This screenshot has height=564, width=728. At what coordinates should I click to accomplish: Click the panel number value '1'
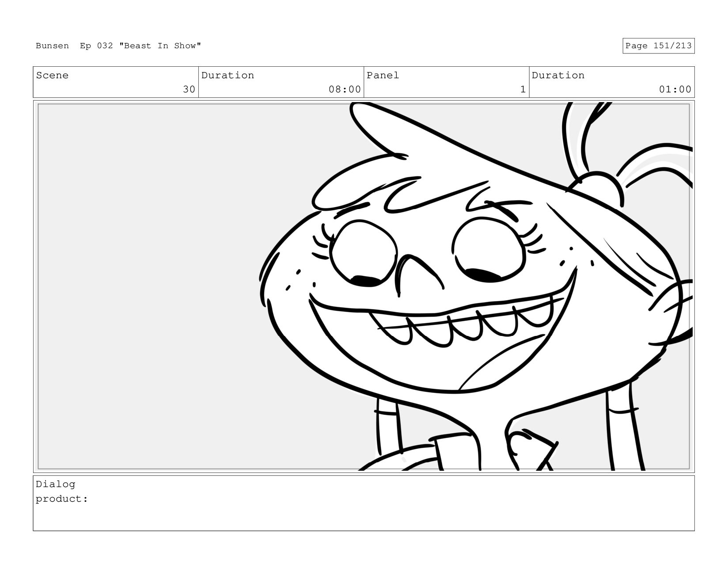click(x=523, y=89)
